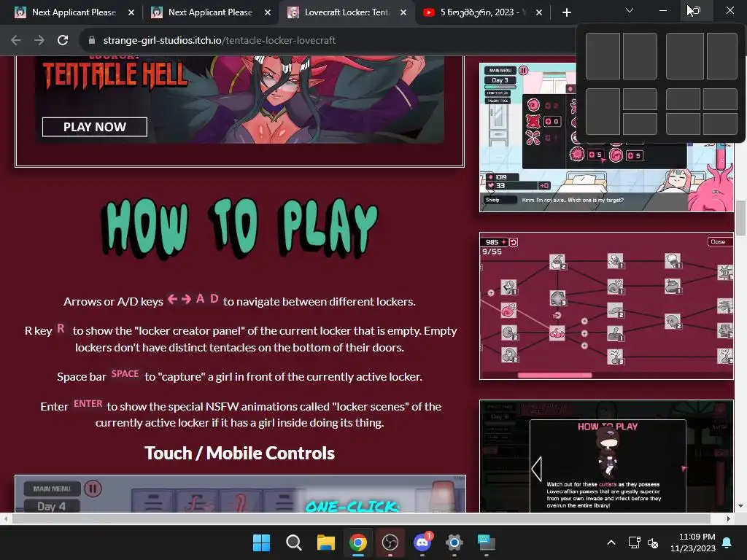The width and height of the screenshot is (747, 560).
Task: Click the pink A key icon
Action: pyautogui.click(x=200, y=298)
